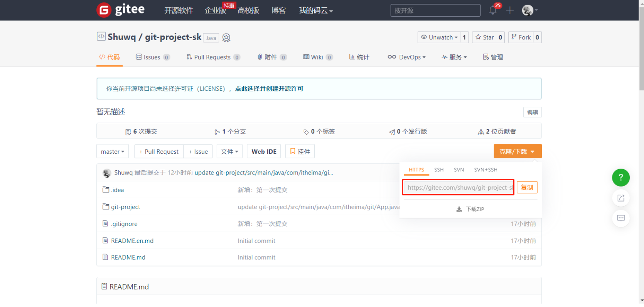This screenshot has width=644, height=307.
Task: Click the green help question mark icon
Action: tap(620, 178)
